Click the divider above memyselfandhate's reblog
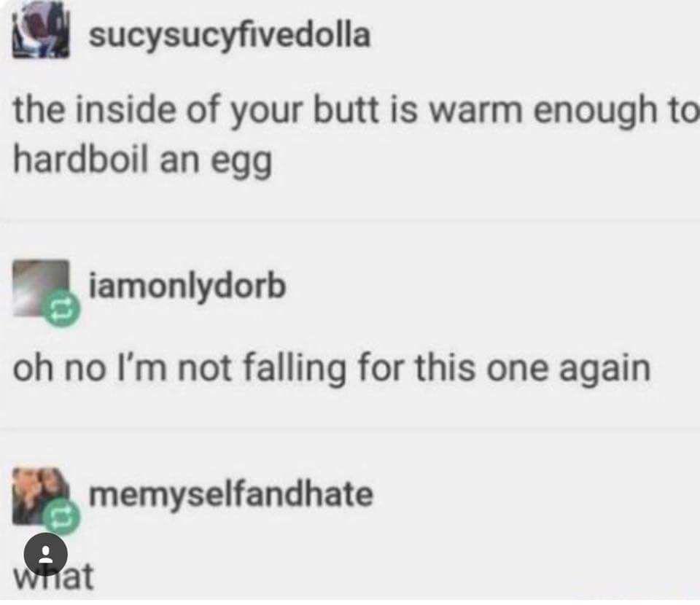 (x=350, y=429)
